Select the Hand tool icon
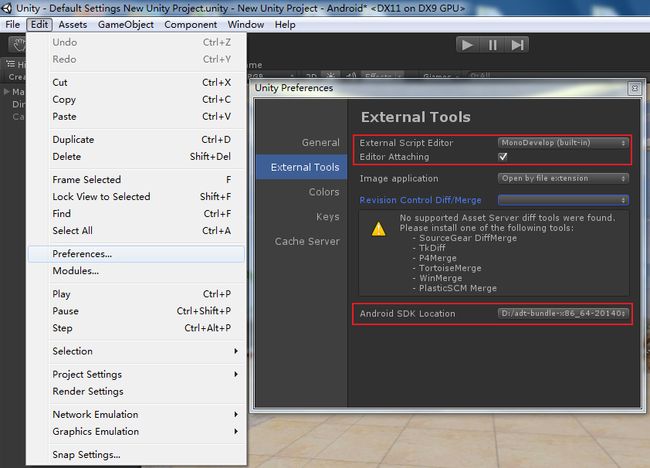Image resolution: width=650 pixels, height=468 pixels. (18, 44)
